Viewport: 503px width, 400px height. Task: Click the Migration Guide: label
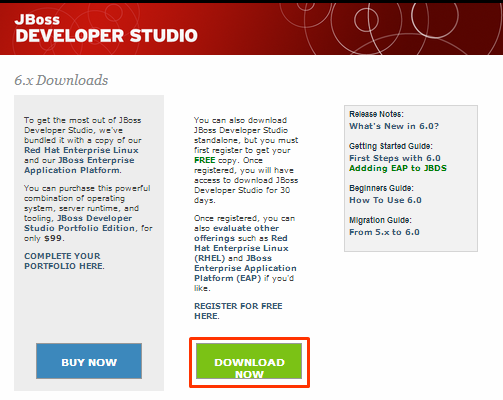[x=380, y=220]
